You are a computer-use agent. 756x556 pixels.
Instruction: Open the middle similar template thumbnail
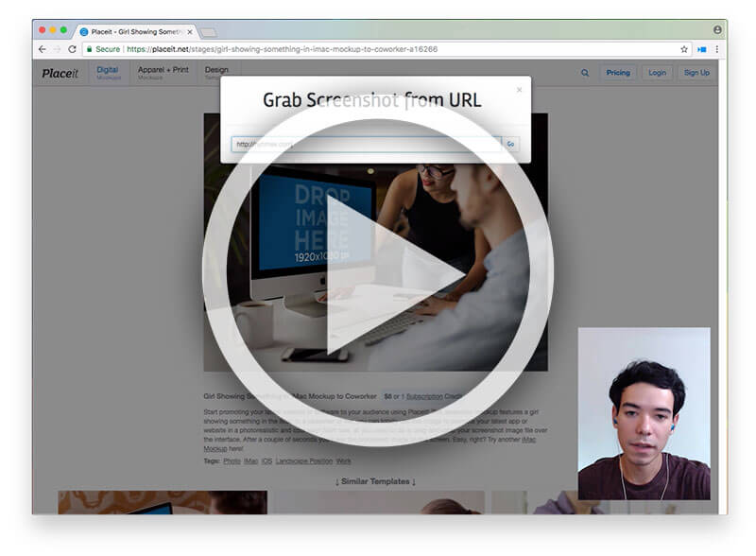pyautogui.click(x=379, y=502)
